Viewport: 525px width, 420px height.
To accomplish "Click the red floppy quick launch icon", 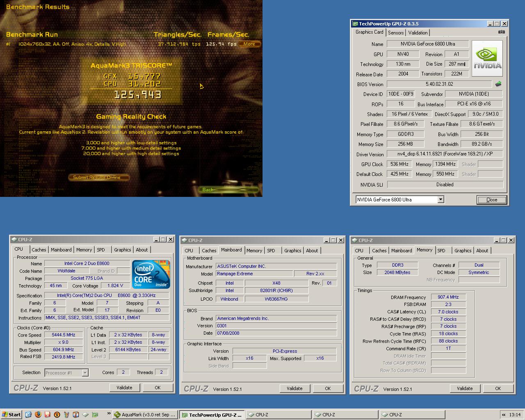I will [x=47, y=415].
